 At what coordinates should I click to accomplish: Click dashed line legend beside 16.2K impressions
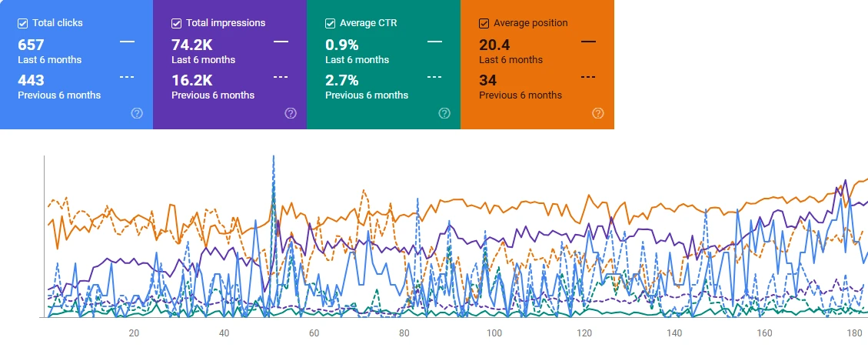(x=281, y=77)
